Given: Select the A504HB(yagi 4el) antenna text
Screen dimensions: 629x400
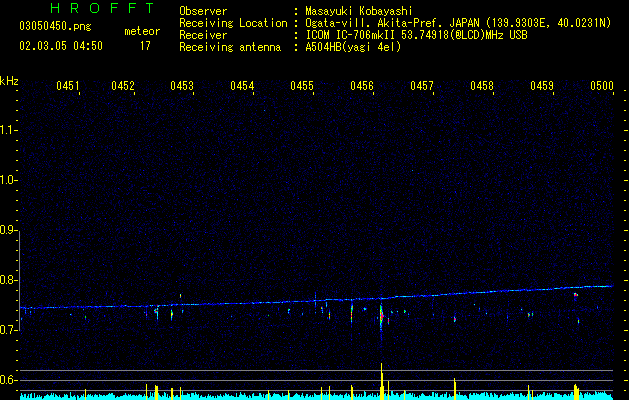Looking at the screenshot, I should tap(353, 47).
